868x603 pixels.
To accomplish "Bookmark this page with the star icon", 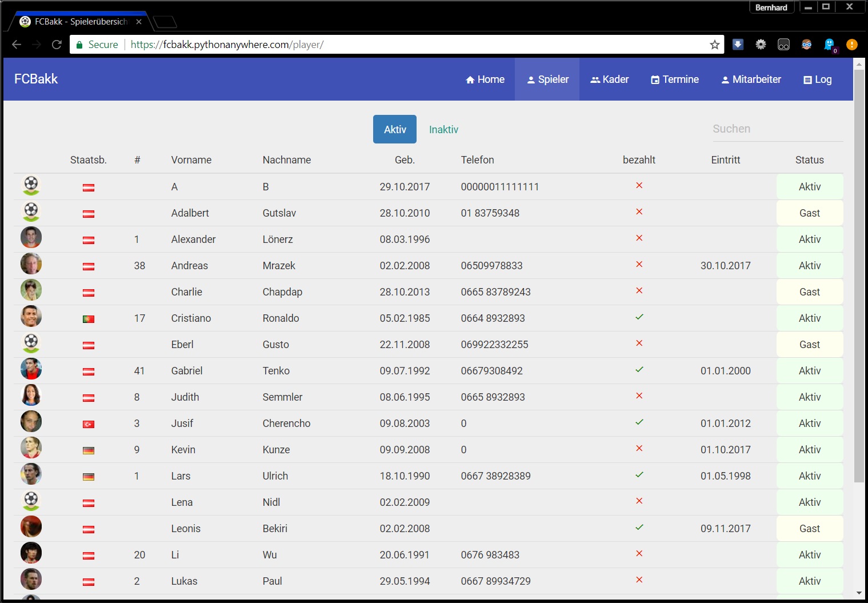I will tap(714, 45).
